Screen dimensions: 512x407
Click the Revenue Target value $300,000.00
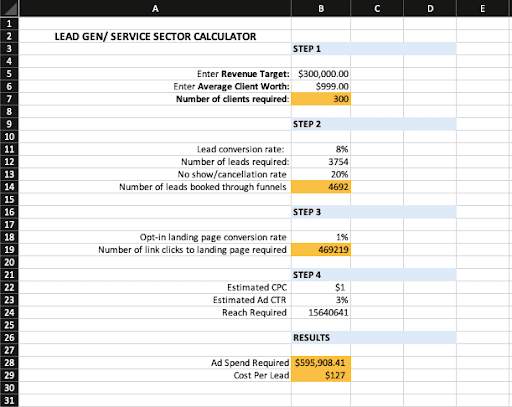(321, 74)
